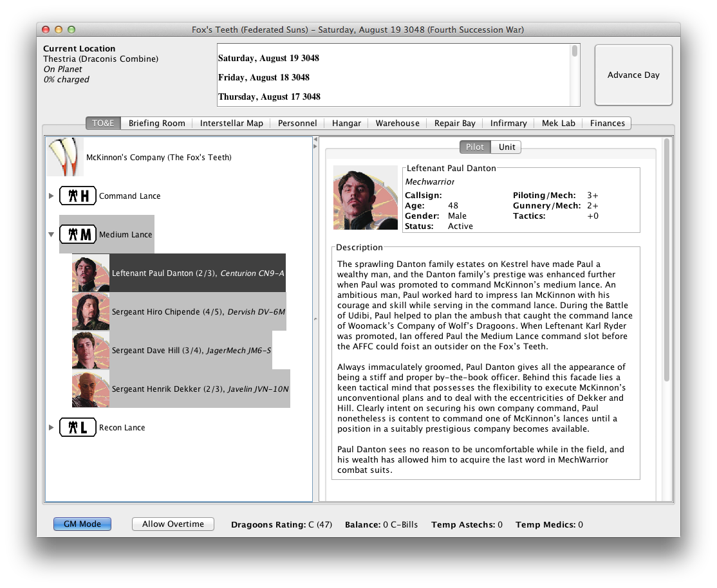Switch to the Briefing Room tab

point(157,123)
